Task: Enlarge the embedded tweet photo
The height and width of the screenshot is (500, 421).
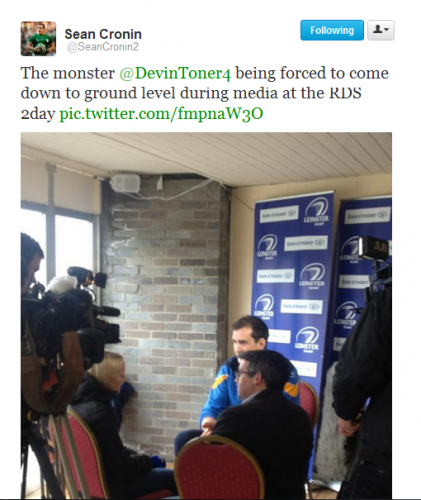Action: tap(206, 316)
